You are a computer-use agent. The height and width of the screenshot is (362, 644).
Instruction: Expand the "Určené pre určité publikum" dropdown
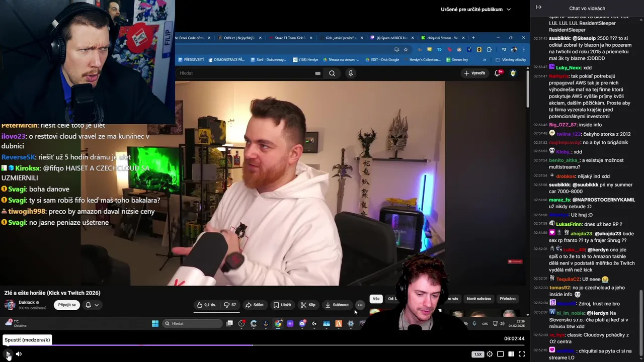(475, 9)
